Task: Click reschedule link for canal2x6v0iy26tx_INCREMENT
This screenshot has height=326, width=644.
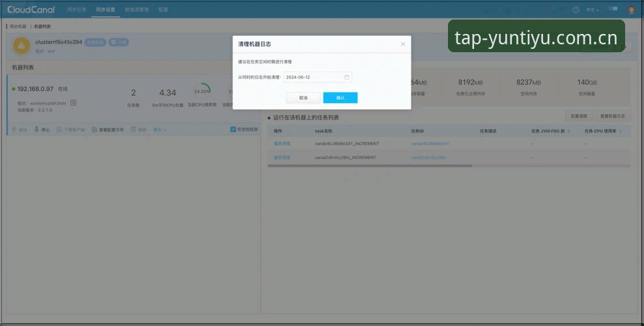Action: (282, 157)
